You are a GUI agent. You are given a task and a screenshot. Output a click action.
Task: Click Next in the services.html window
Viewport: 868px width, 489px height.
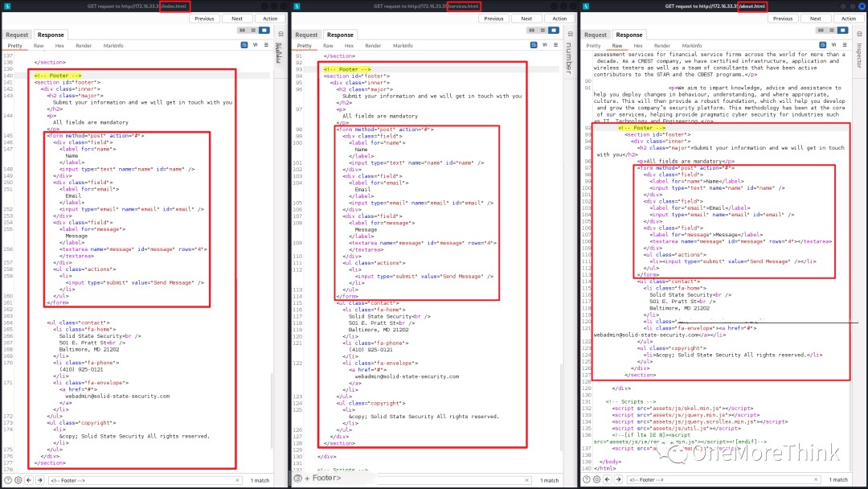click(526, 18)
